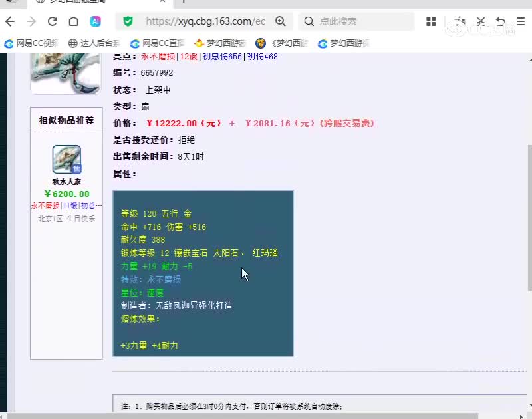Click the 12锻 highlight tag

click(189, 57)
